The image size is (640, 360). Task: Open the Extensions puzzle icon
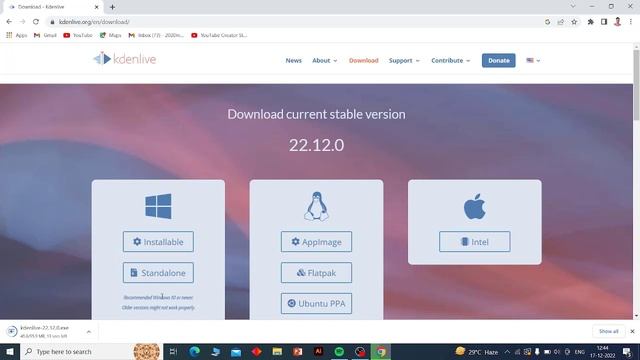click(591, 22)
